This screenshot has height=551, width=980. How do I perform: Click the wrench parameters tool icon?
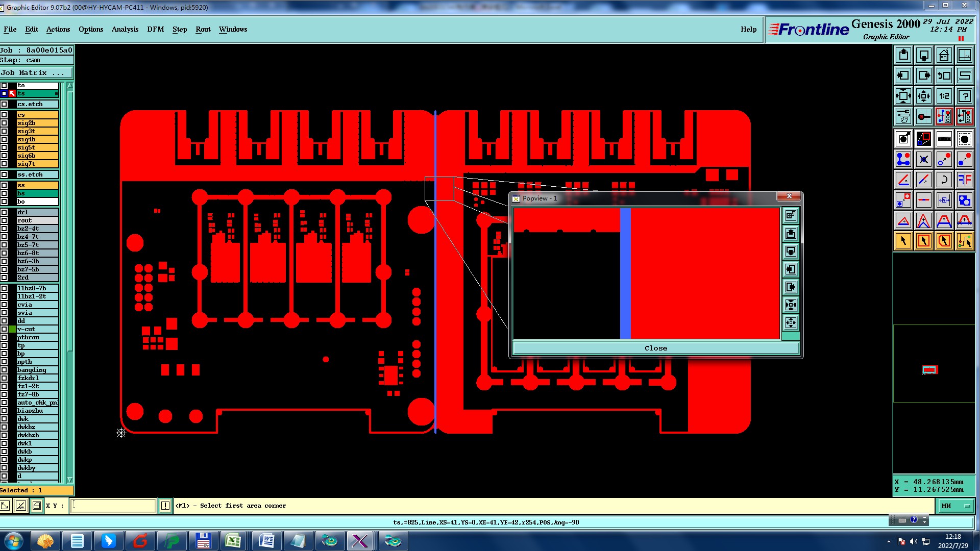pos(903,117)
